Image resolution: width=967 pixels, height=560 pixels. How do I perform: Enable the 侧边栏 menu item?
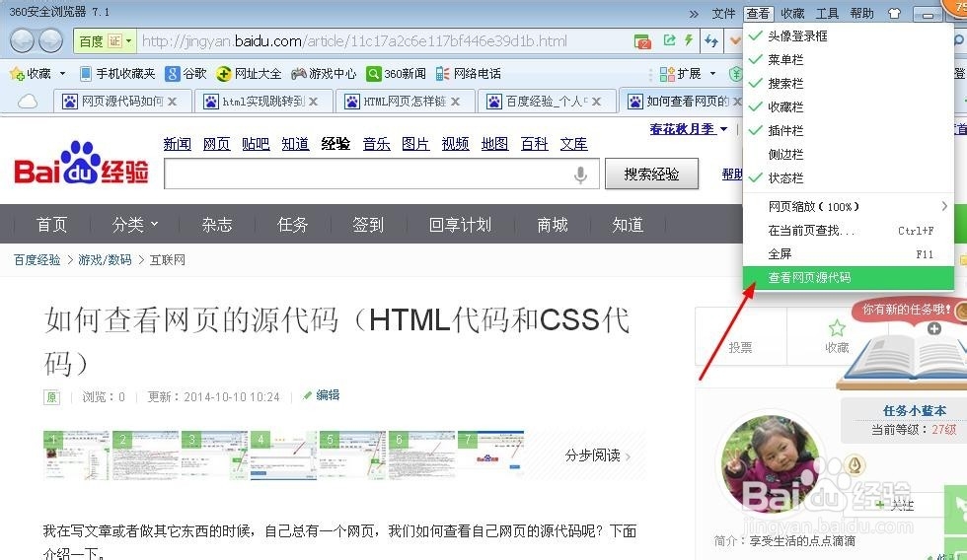point(848,155)
